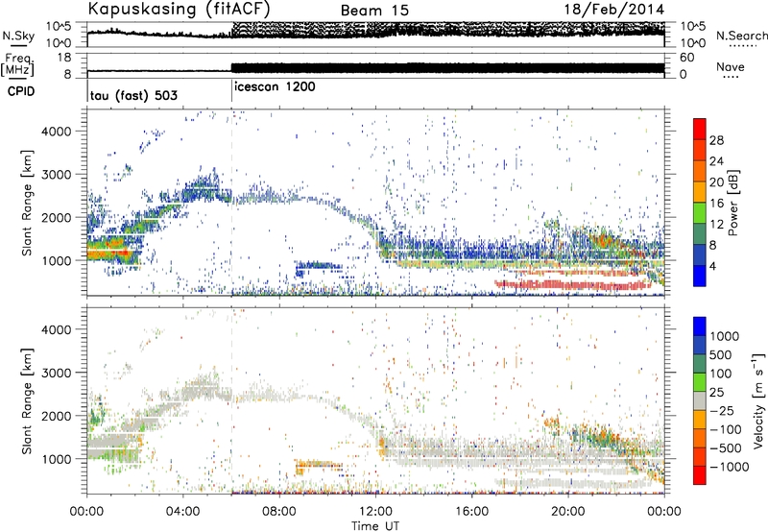768x532 pixels.
Task: Click the '3000' tick on power panel
Action: (56, 175)
